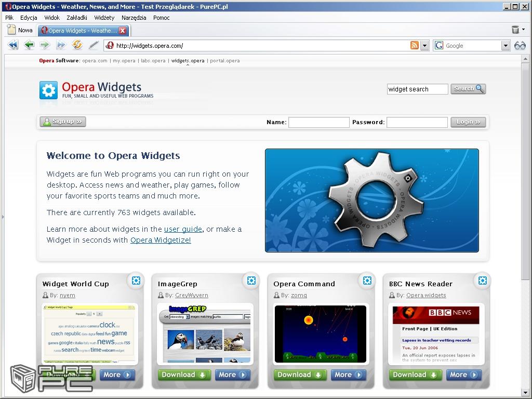
Task: Go forward with the green Forward arrow
Action: pos(45,45)
